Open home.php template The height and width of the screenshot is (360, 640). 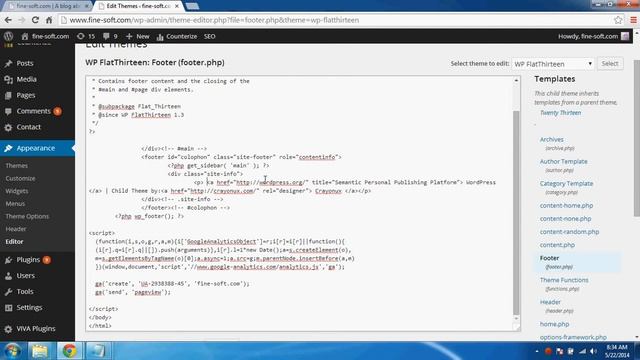[x=554, y=324]
